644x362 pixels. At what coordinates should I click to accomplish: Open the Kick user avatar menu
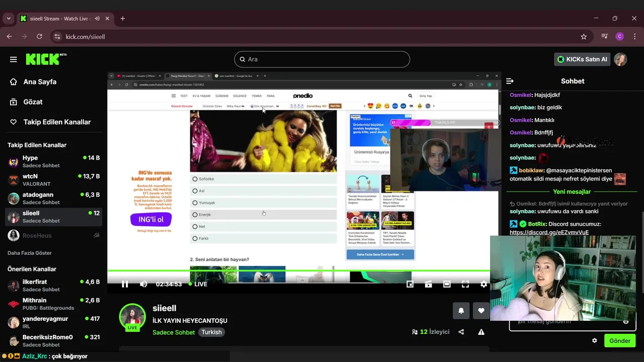tap(620, 59)
